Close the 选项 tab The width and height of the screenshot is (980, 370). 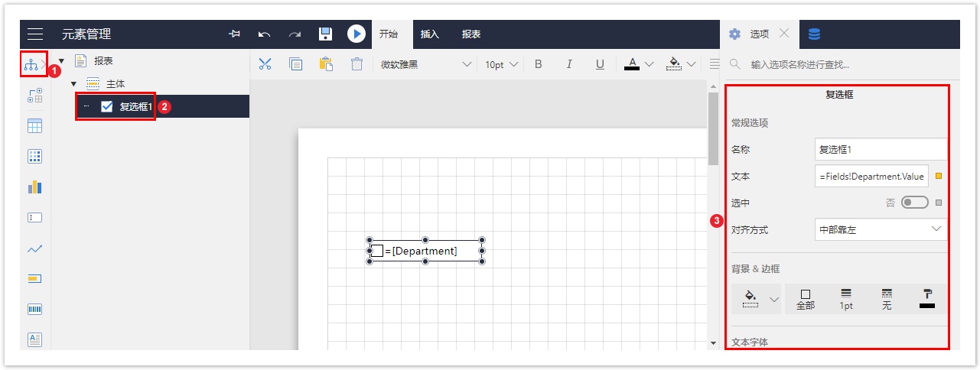tap(784, 33)
